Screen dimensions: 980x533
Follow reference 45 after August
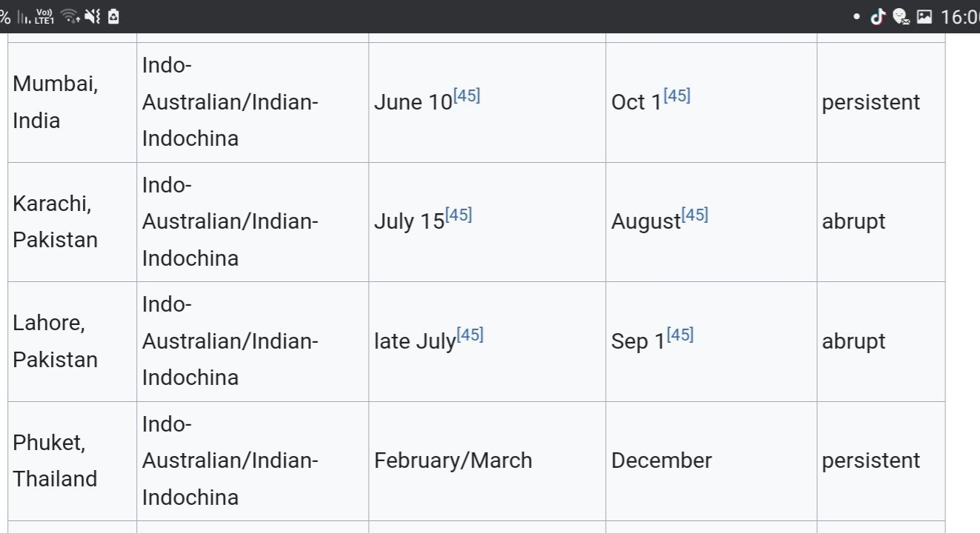tap(695, 215)
